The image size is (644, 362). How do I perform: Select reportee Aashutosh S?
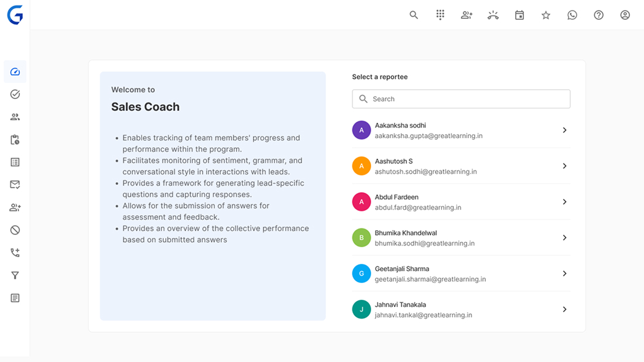[426, 166]
